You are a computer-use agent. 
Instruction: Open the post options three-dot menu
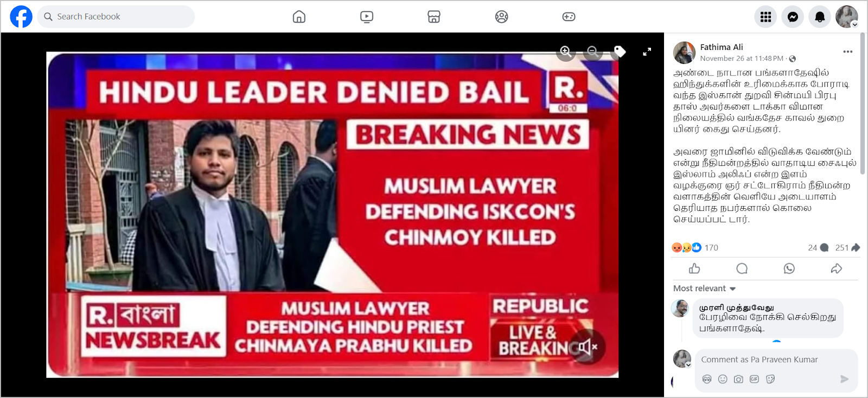(848, 52)
